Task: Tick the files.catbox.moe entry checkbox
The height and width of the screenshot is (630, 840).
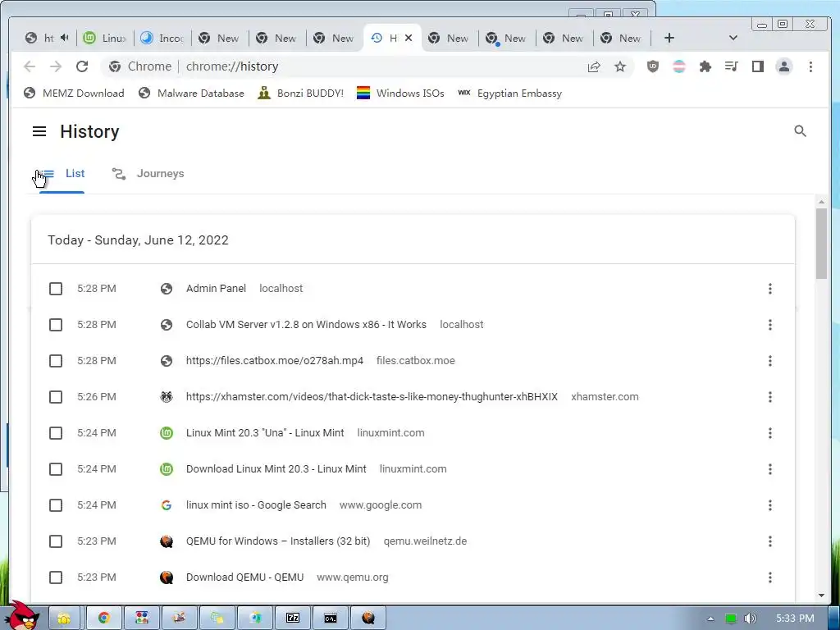Action: (56, 361)
